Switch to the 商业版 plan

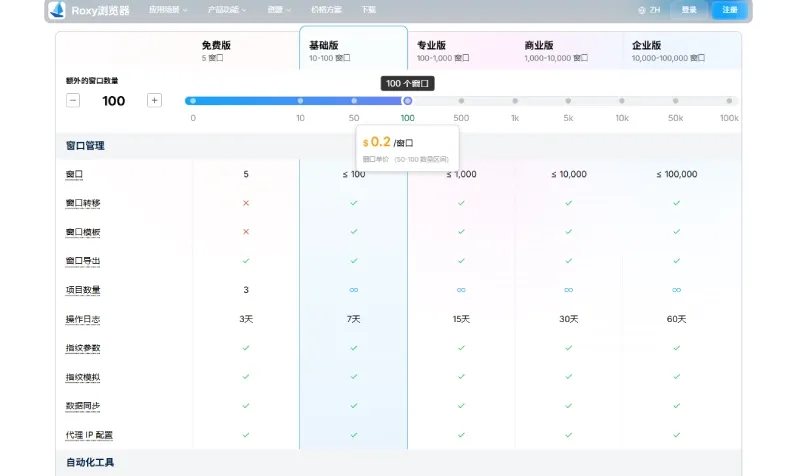click(569, 51)
